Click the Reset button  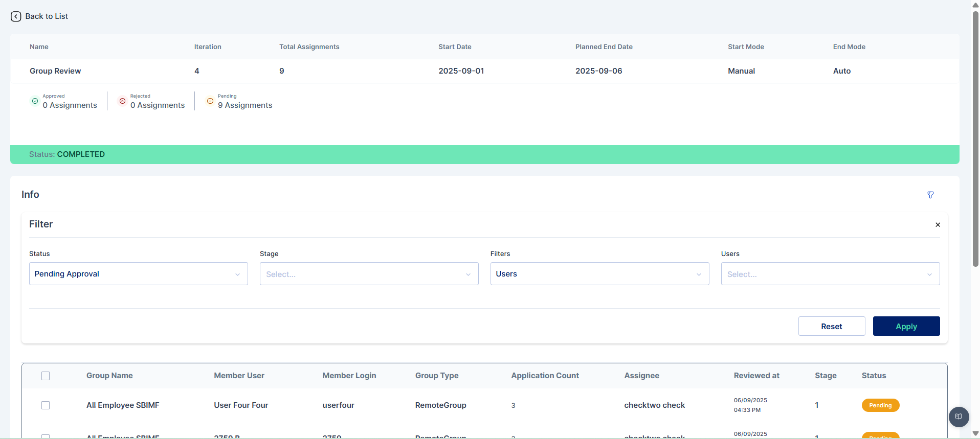(832, 326)
